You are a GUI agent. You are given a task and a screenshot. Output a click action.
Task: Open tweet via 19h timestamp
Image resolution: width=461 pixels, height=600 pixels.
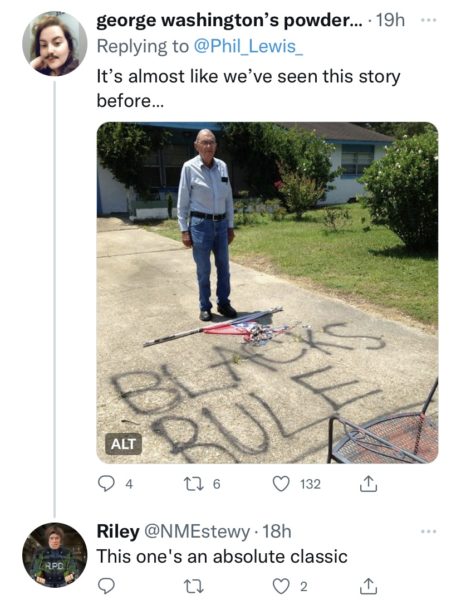390,21
